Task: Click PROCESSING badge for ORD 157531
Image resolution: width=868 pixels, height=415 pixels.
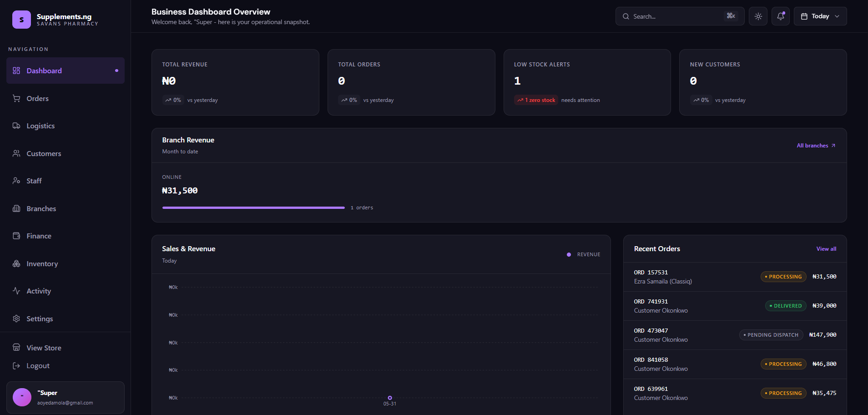Action: tap(783, 277)
